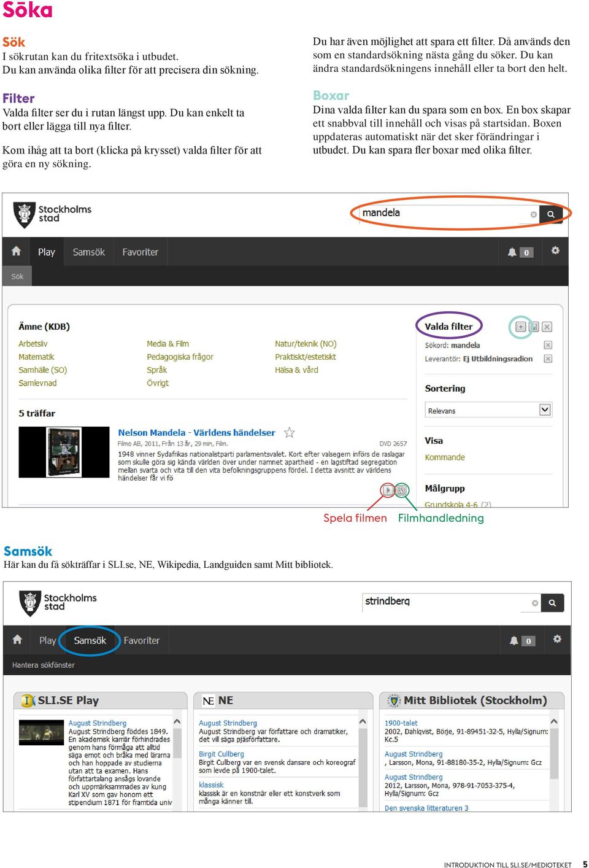This screenshot has height=868, width=589.
Task: Open the Matematik subject link
Action: pos(36,357)
